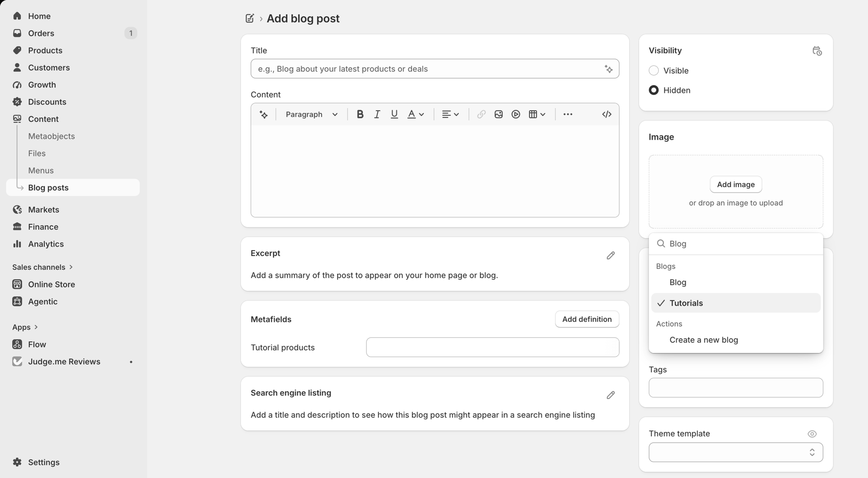The image size is (868, 478).
Task: Open the Paragraph style dropdown
Action: coord(311,114)
